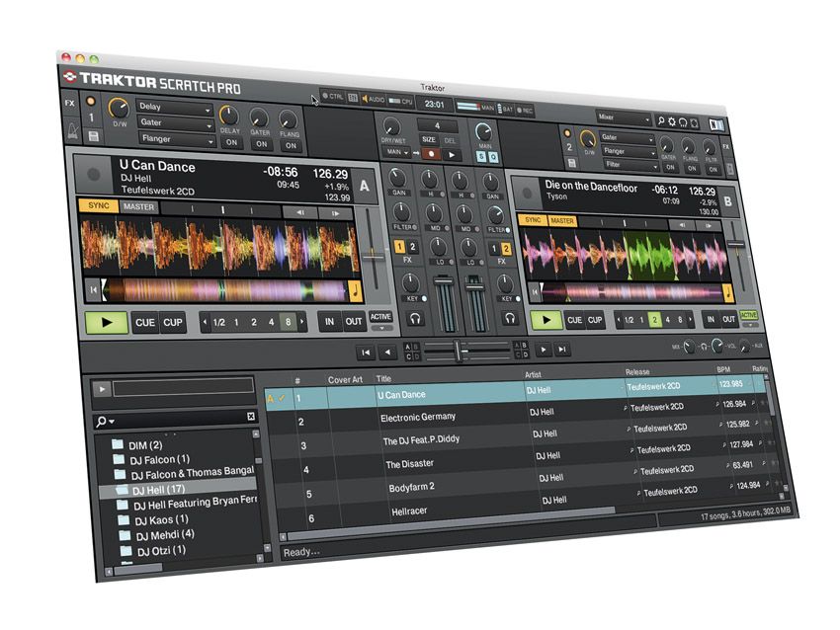Click the headphones cruise icon in header
This screenshot has width=840, height=630.
tap(683, 122)
